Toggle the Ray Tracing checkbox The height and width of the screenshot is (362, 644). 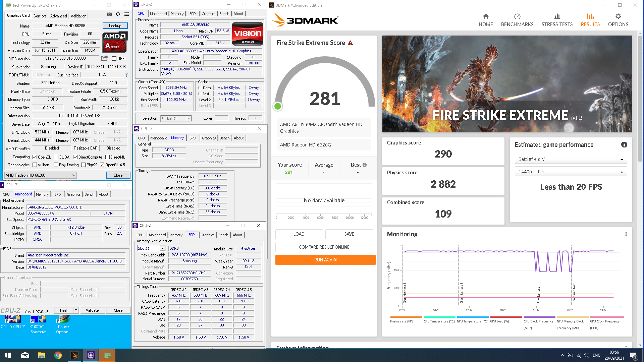pyautogui.click(x=56, y=165)
